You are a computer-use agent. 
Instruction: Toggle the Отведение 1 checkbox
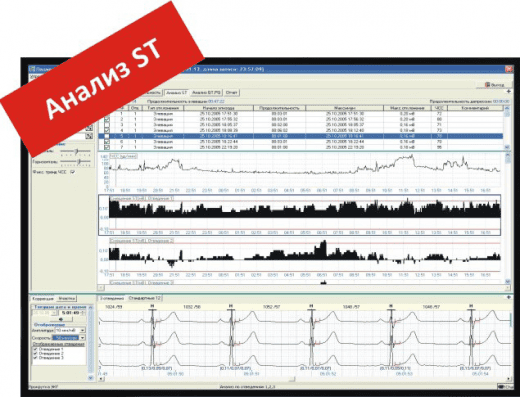click(x=35, y=349)
